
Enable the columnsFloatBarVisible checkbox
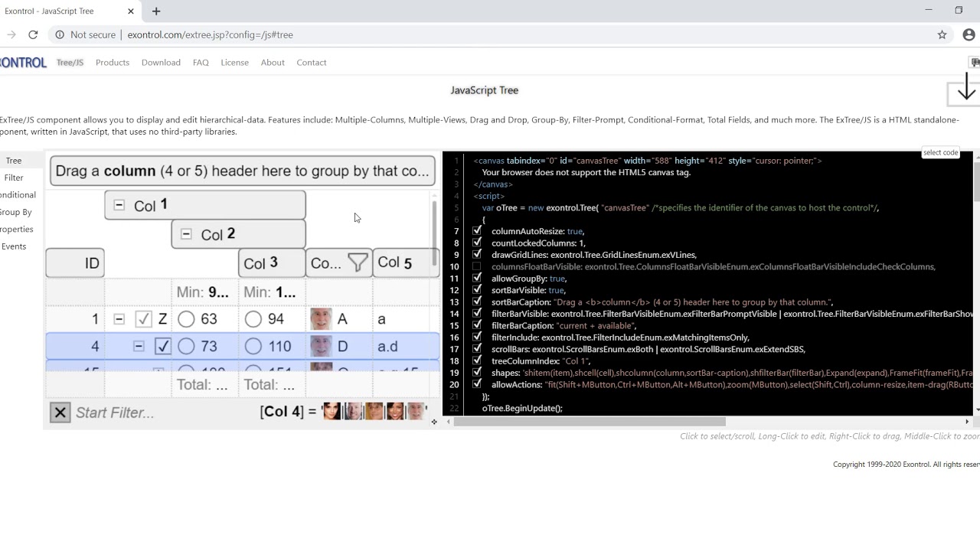pyautogui.click(x=477, y=266)
